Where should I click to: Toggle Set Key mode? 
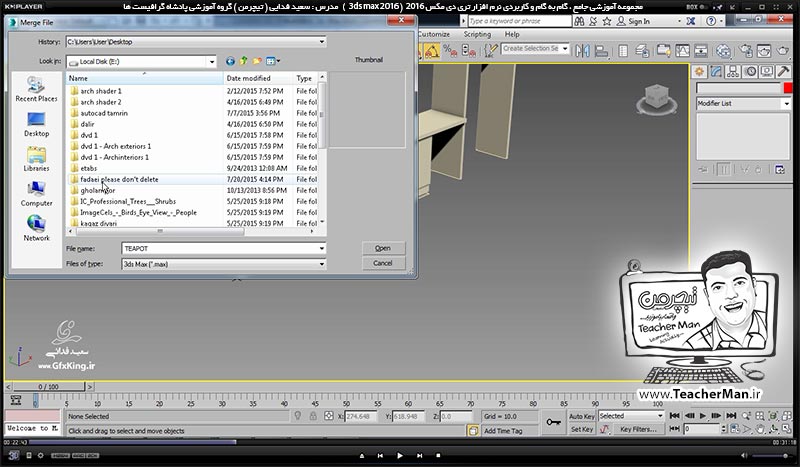coord(581,429)
